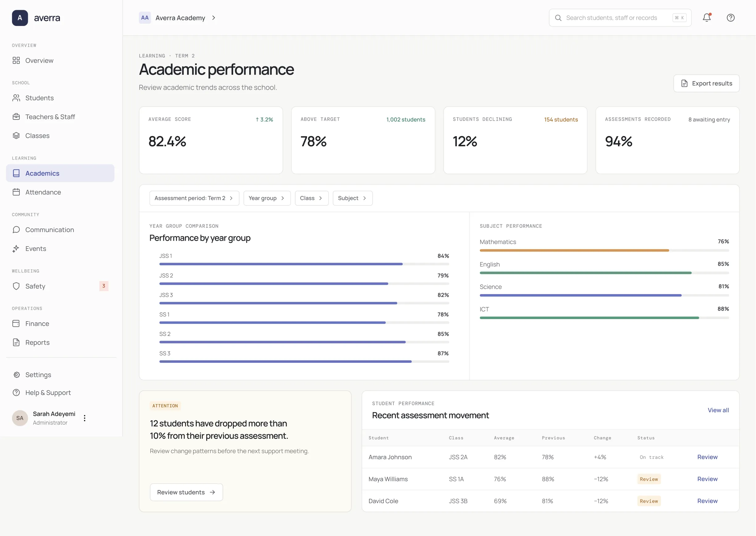Screen dimensions: 756x536
Task: Click the Review students button
Action: [186, 492]
